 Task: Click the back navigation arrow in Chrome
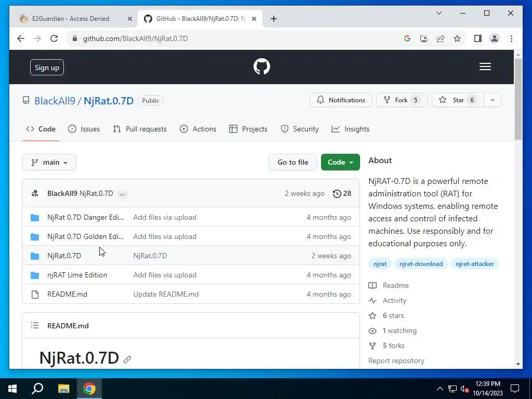coord(21,38)
